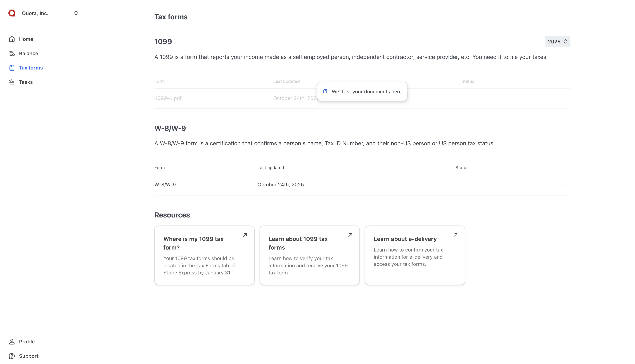Go to the Tasks menu item
Viewport: 635px width, 364px height.
26,82
